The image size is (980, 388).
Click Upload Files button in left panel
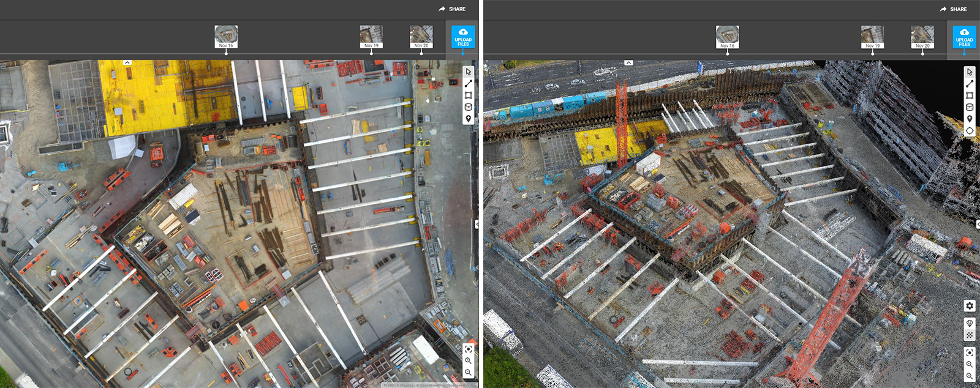point(463,37)
